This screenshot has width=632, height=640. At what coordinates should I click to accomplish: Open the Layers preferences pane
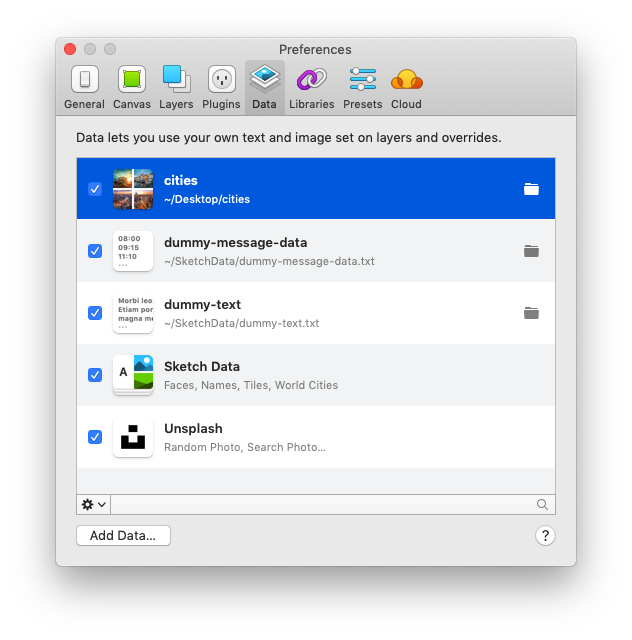[176, 87]
